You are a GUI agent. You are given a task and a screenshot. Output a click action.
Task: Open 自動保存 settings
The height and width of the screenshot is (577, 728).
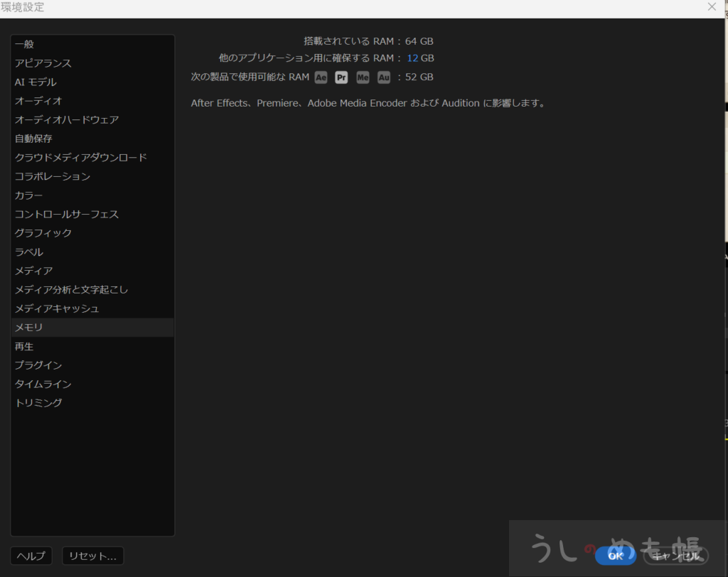click(x=33, y=139)
